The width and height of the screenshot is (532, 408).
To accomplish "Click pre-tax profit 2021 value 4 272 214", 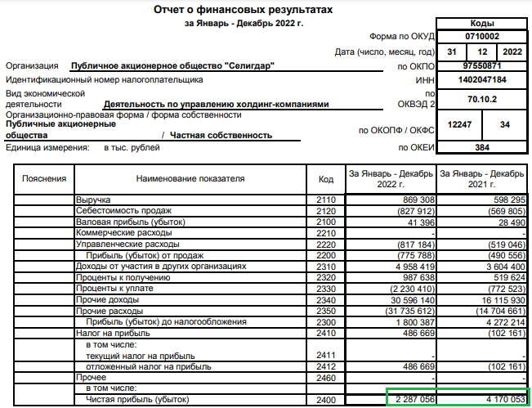I will pyautogui.click(x=506, y=322).
